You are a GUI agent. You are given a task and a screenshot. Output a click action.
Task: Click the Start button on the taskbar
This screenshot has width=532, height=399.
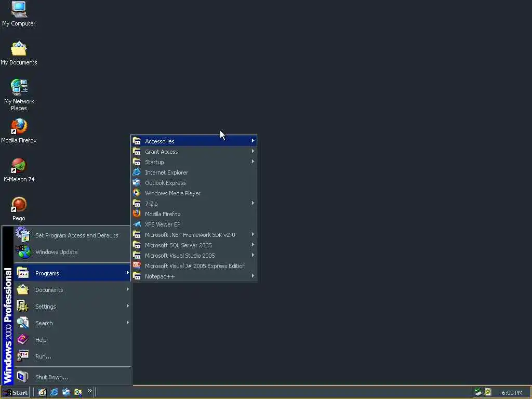tap(15, 393)
